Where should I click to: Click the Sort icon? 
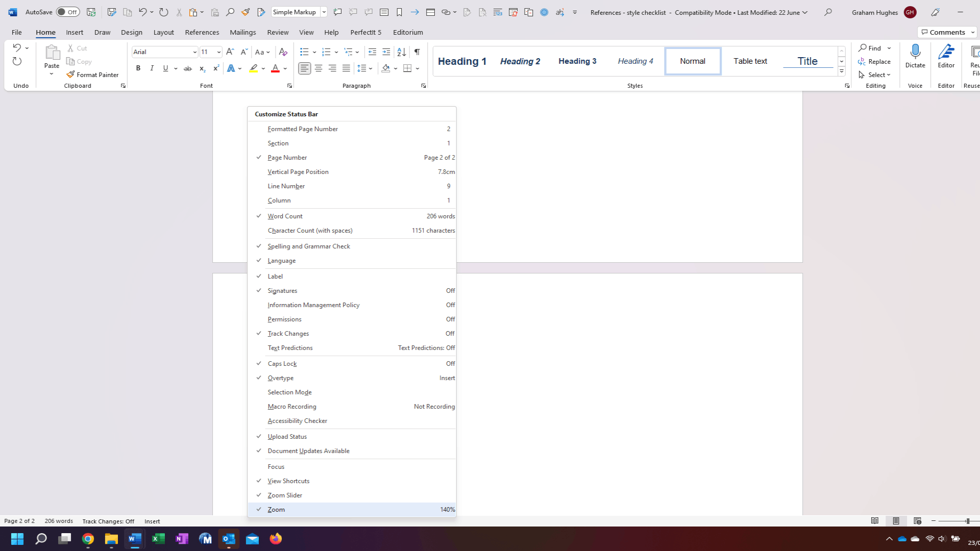coord(402,52)
